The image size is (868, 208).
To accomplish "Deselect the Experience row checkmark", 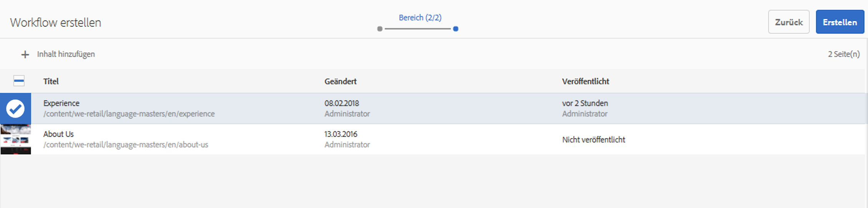I will tap(16, 109).
